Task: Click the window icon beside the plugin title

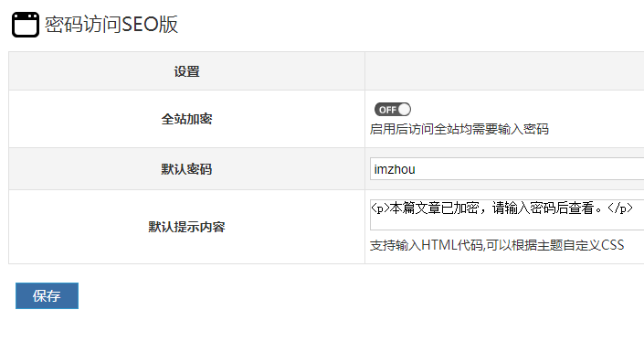Action: point(26,25)
